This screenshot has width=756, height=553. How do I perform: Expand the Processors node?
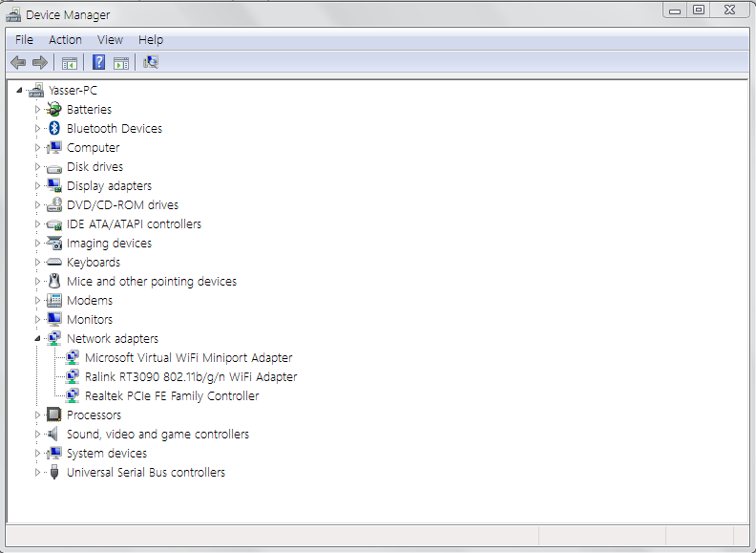pyautogui.click(x=37, y=415)
